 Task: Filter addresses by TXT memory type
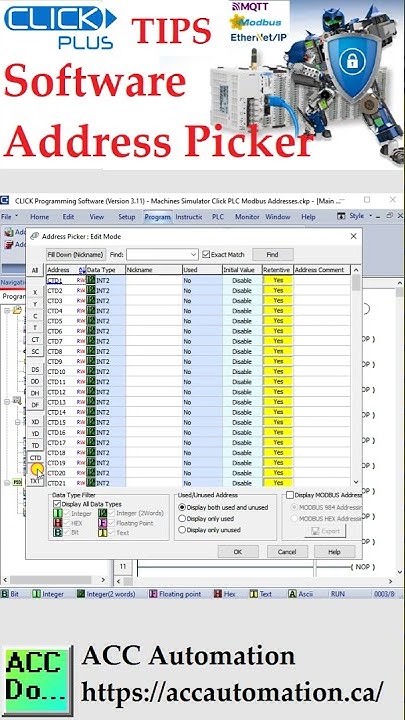[x=35, y=481]
